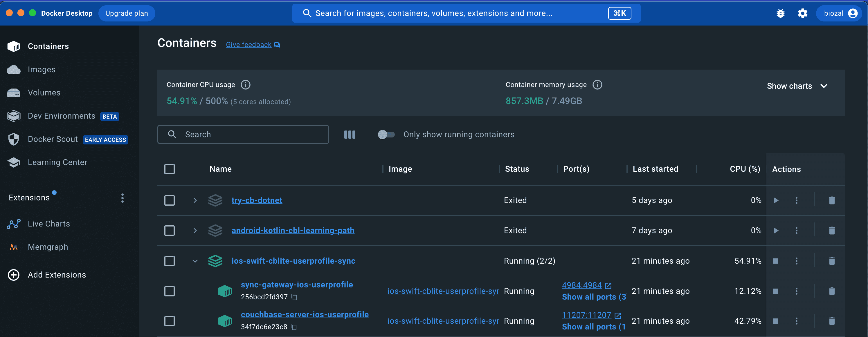Screen dimensions: 868x337
Task: Show all ports for couchbase-server container
Action: pos(594,327)
